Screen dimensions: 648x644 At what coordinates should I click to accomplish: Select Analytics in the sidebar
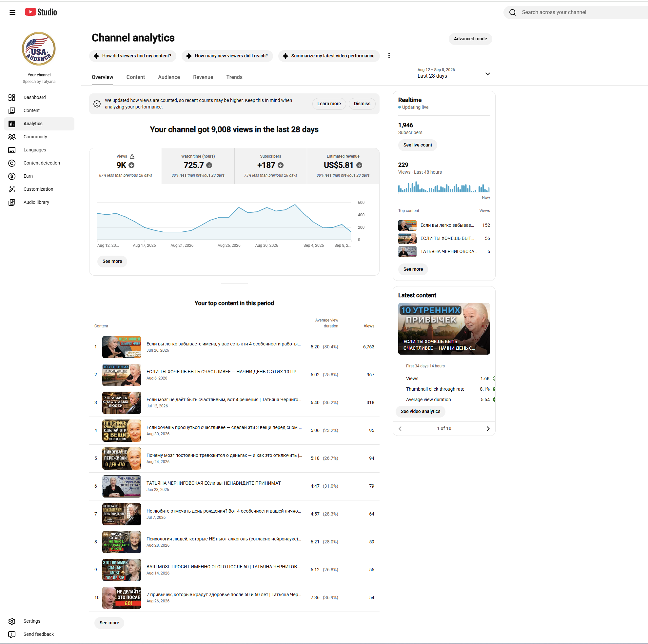tap(39, 124)
